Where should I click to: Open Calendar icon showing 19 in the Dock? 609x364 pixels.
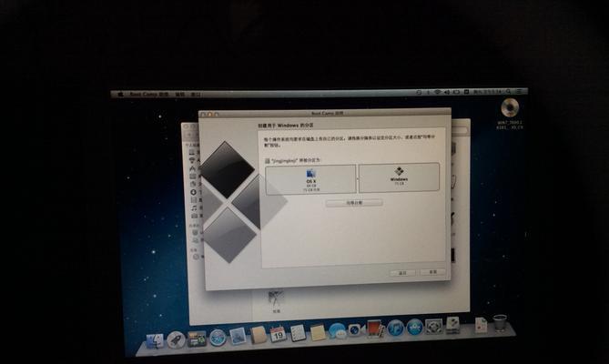(278, 334)
